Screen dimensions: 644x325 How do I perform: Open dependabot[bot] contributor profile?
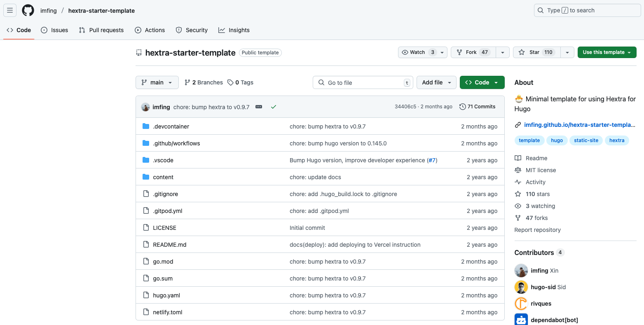pyautogui.click(x=554, y=320)
